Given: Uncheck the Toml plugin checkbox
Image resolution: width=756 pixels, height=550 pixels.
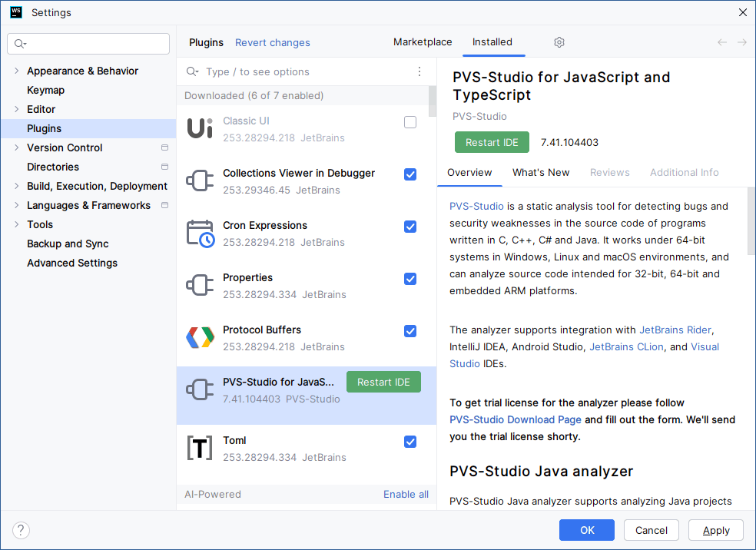Looking at the screenshot, I should pos(409,442).
